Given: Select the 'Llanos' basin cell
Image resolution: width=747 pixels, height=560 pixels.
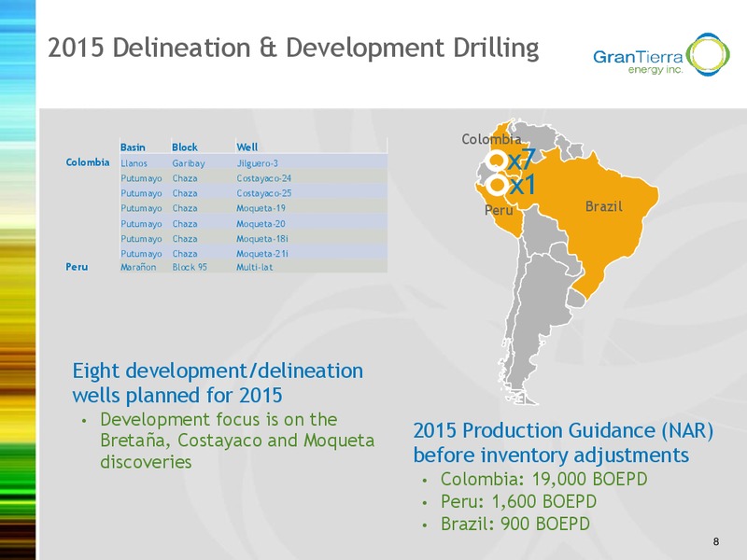Looking at the screenshot, I should (x=134, y=163).
